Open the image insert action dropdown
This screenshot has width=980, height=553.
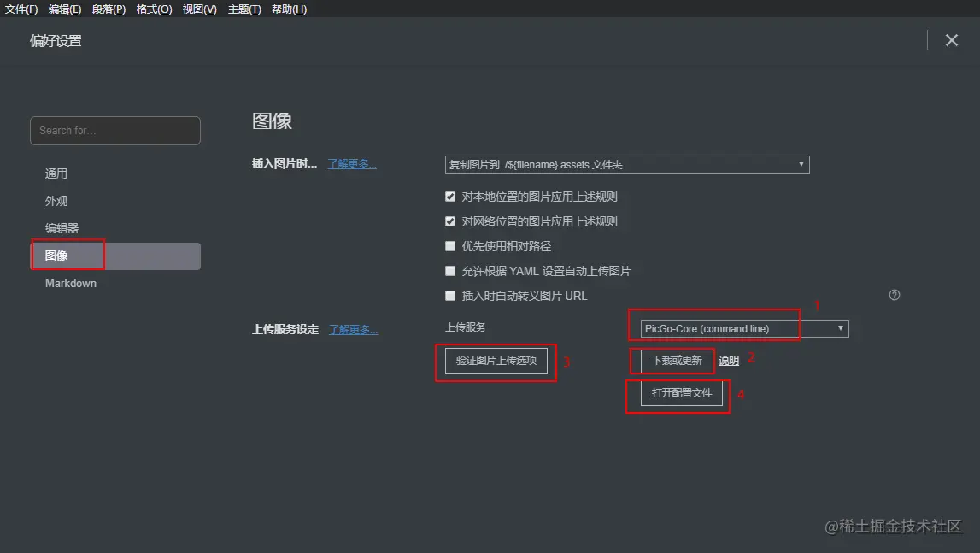627,164
